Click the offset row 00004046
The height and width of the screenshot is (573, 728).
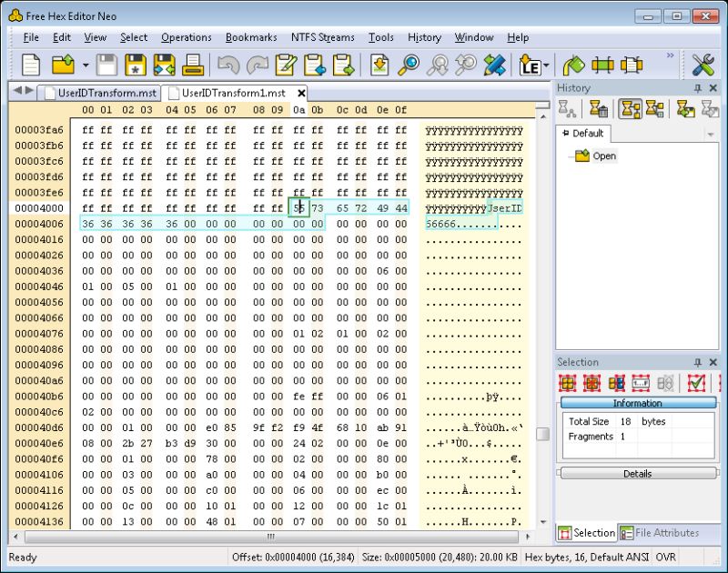[39, 286]
